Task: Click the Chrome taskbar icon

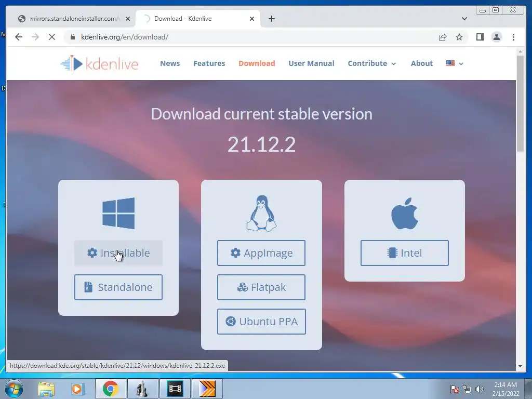Action: tap(110, 389)
